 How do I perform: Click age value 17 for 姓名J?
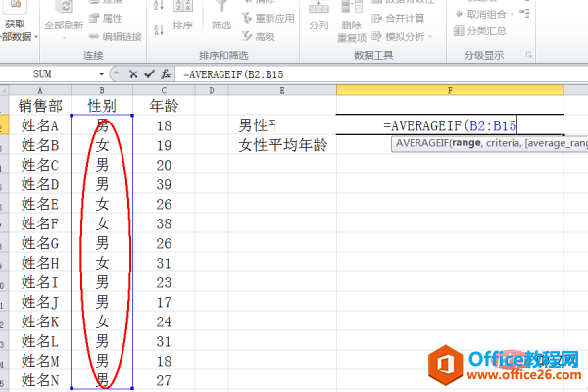tap(164, 302)
